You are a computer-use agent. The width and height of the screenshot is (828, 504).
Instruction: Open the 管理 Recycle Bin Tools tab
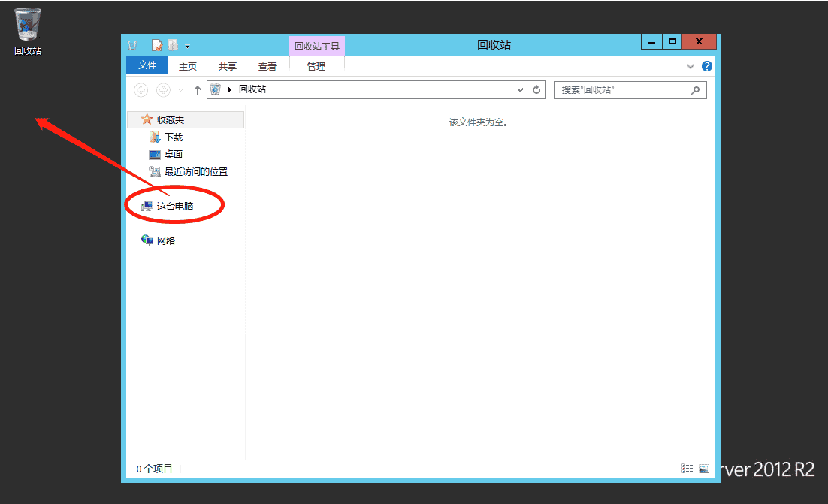(x=317, y=65)
